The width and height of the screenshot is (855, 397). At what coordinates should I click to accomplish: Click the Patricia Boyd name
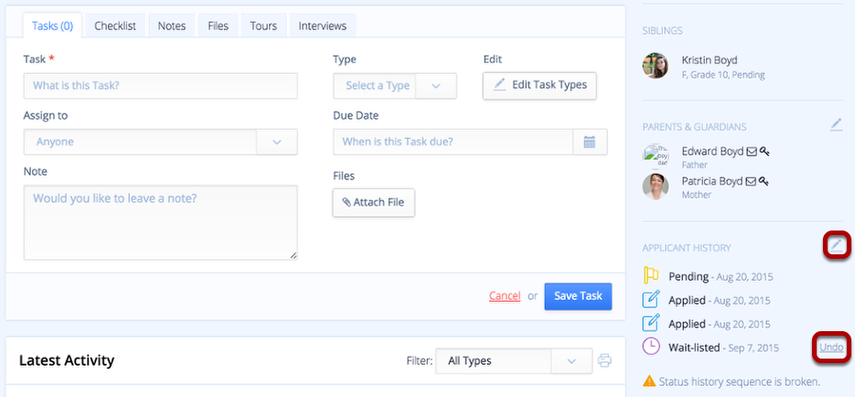coord(712,181)
